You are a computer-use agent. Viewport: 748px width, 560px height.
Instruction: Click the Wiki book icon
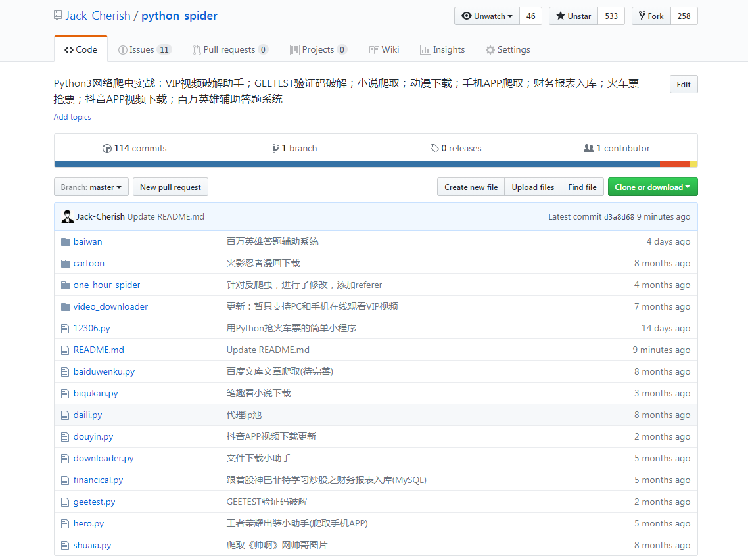374,49
